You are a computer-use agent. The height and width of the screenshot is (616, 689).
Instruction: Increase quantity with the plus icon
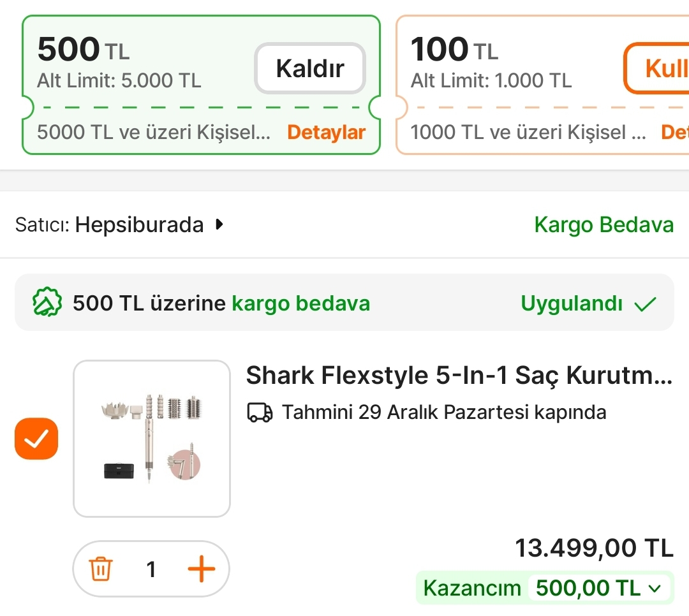pos(201,569)
